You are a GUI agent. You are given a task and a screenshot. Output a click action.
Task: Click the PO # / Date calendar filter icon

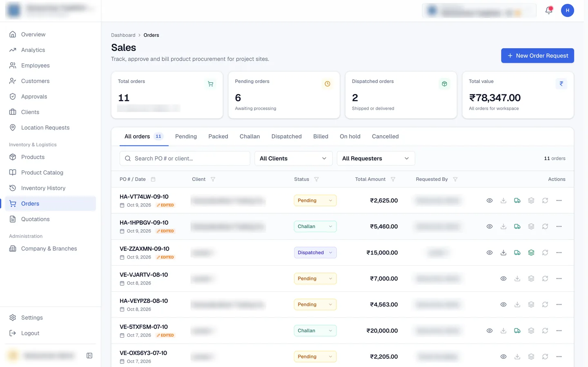click(x=153, y=179)
